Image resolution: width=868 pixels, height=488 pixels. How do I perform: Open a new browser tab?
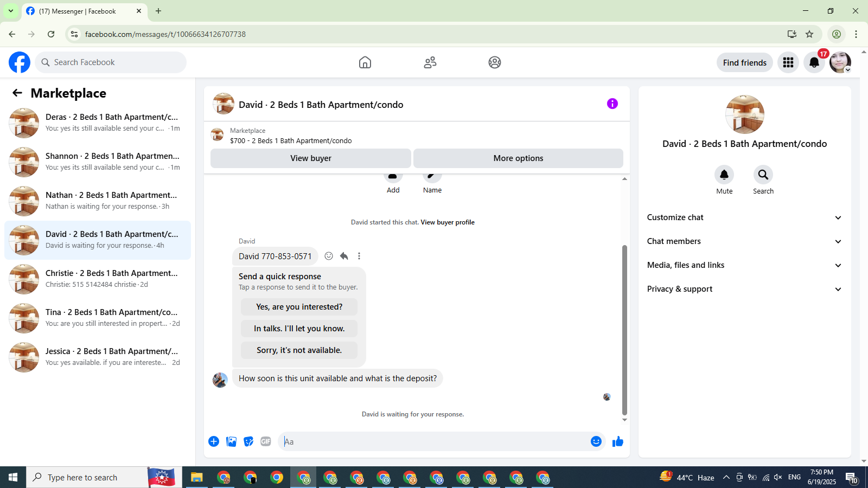point(158,11)
